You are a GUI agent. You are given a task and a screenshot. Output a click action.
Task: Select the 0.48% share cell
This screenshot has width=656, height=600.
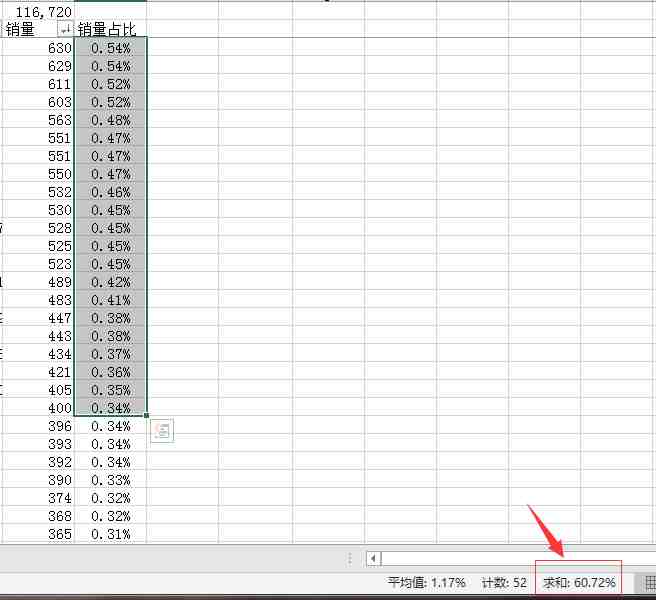coord(110,120)
